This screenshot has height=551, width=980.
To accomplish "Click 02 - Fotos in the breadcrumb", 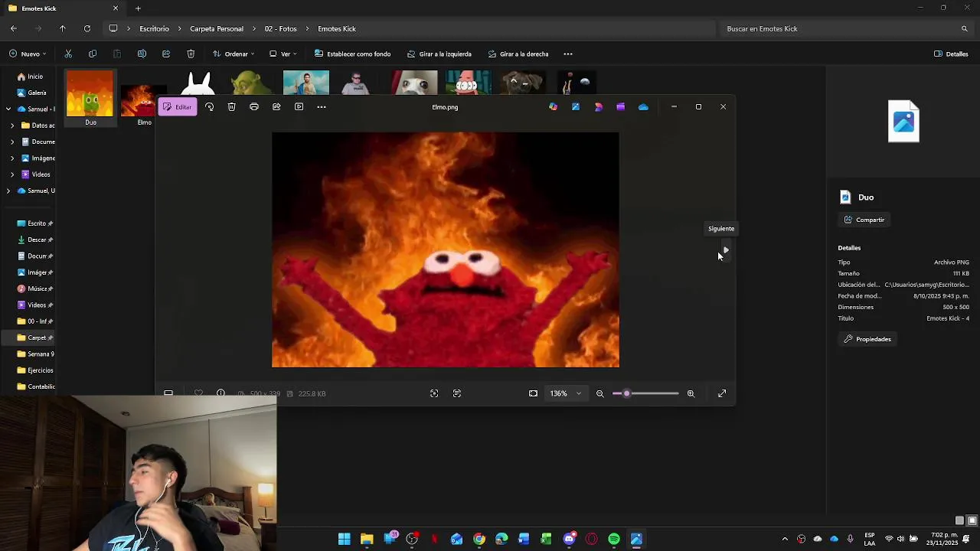I will click(x=280, y=29).
